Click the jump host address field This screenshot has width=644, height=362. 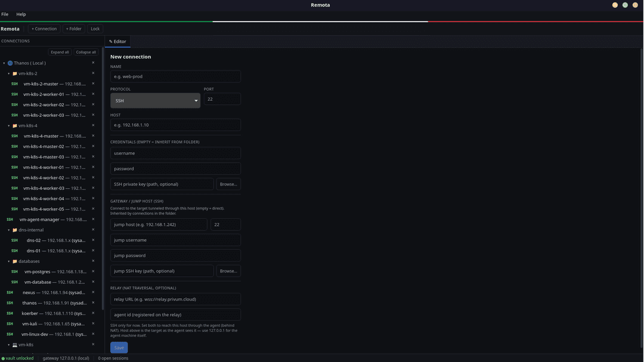coord(159,225)
